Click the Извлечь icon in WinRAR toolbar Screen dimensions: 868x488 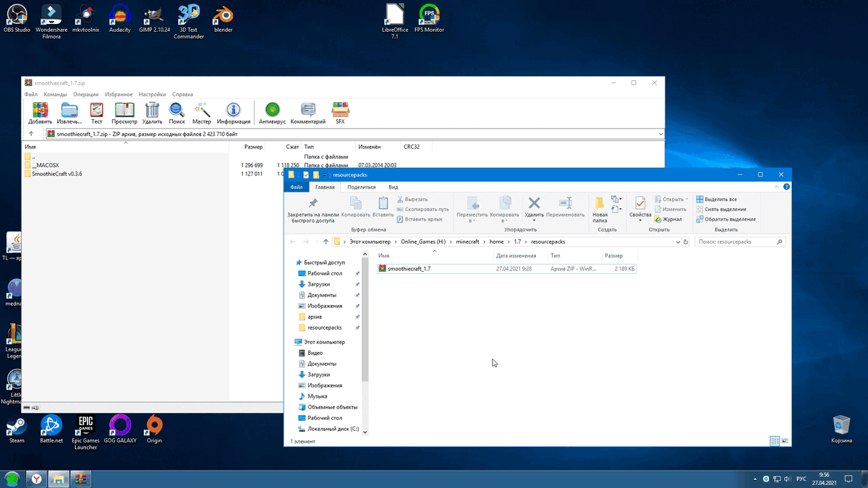point(69,113)
